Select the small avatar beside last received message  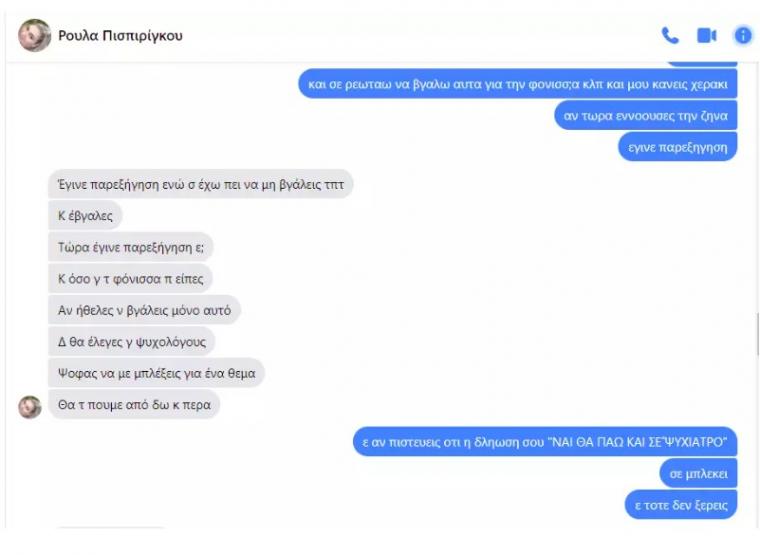30,407
